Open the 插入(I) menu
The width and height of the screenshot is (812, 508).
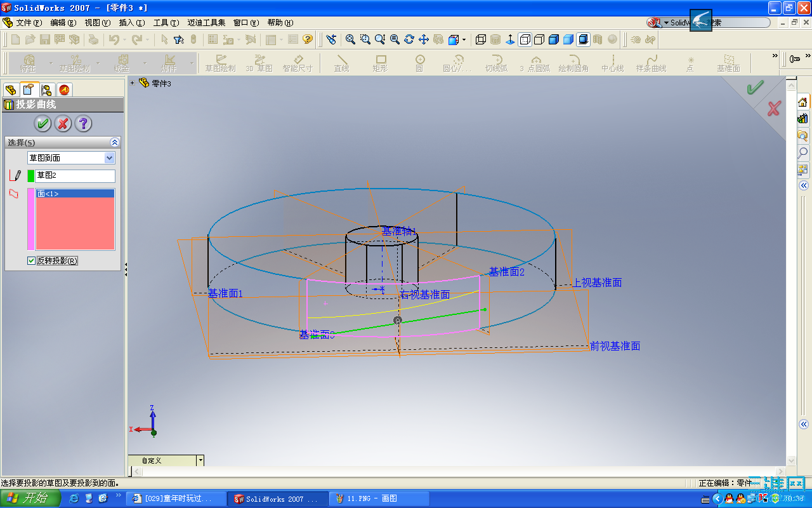(x=131, y=22)
